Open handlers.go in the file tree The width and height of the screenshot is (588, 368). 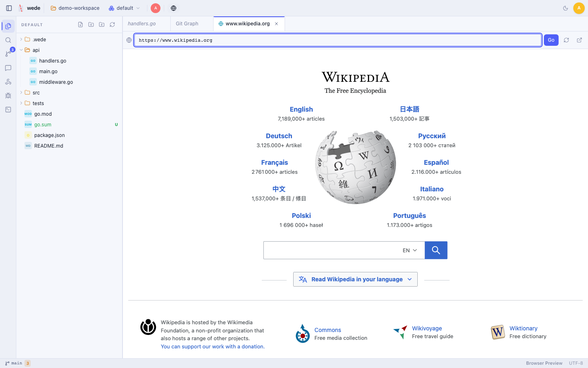click(x=53, y=61)
